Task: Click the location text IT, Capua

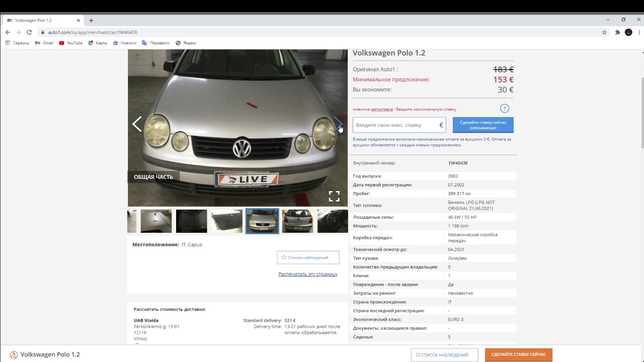Action: coord(192,244)
